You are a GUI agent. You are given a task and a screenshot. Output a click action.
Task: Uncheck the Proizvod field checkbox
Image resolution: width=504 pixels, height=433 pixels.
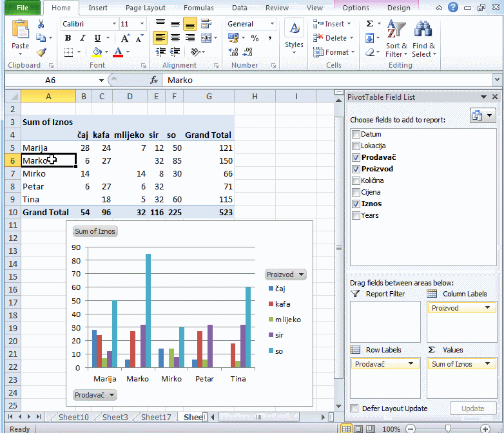coord(356,169)
